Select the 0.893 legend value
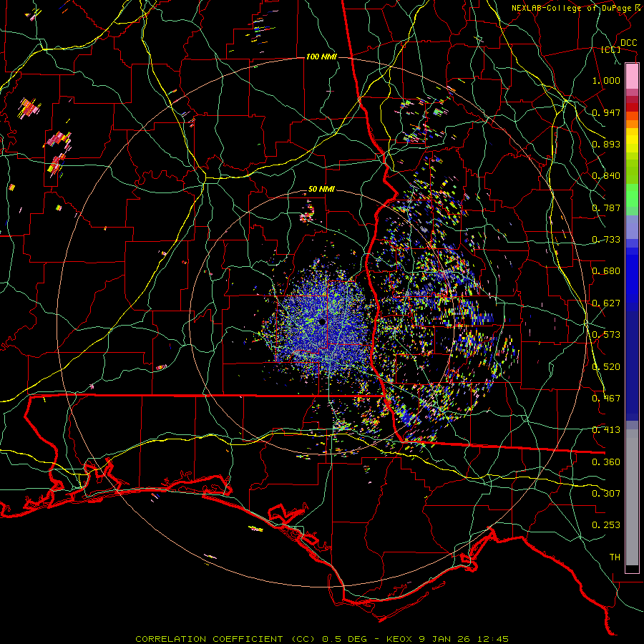The width and height of the screenshot is (644, 644). [x=606, y=144]
